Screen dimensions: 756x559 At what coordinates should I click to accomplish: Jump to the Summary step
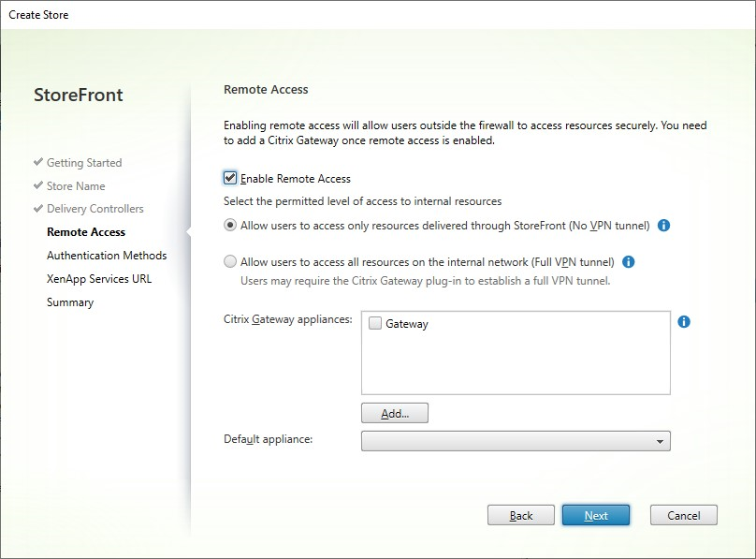[x=70, y=302]
